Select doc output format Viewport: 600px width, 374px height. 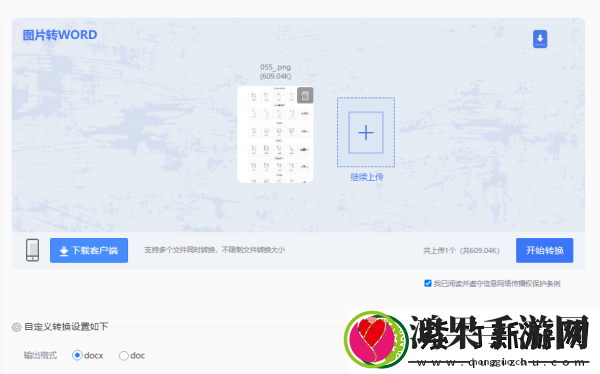tap(123, 356)
